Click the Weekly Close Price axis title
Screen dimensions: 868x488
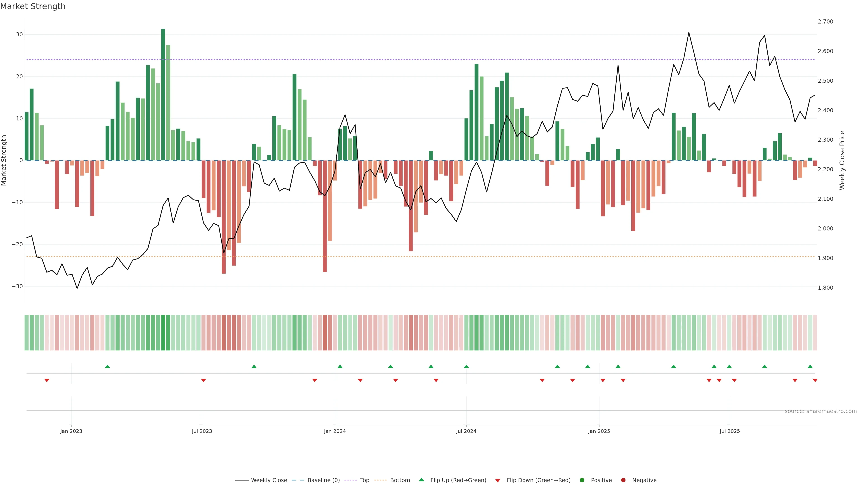click(x=842, y=160)
